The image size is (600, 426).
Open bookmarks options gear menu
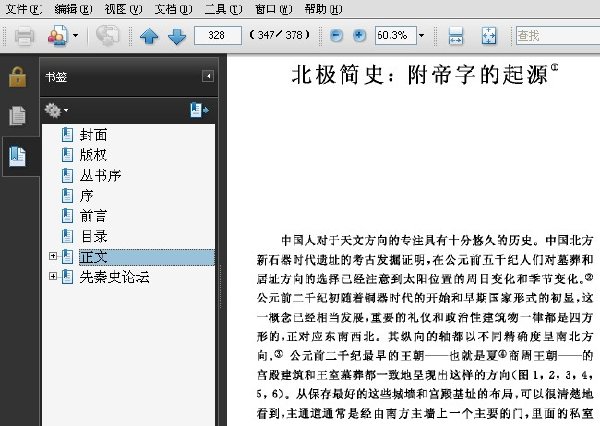pos(56,110)
